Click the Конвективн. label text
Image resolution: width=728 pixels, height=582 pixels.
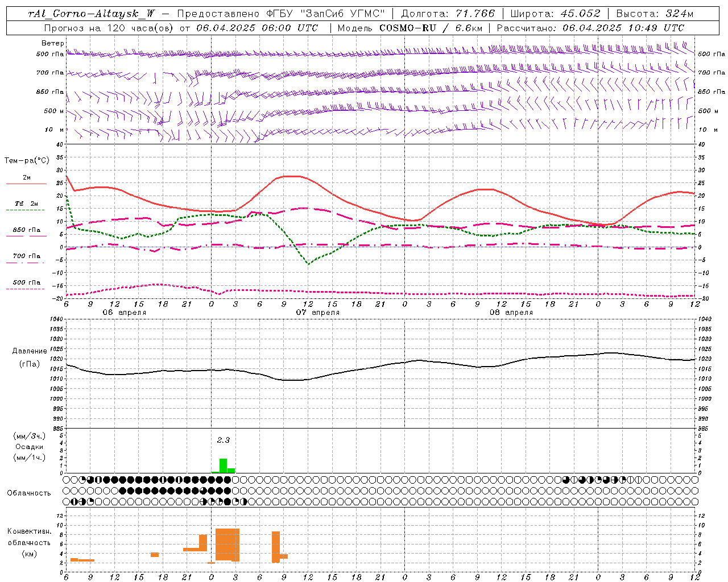tap(30, 531)
